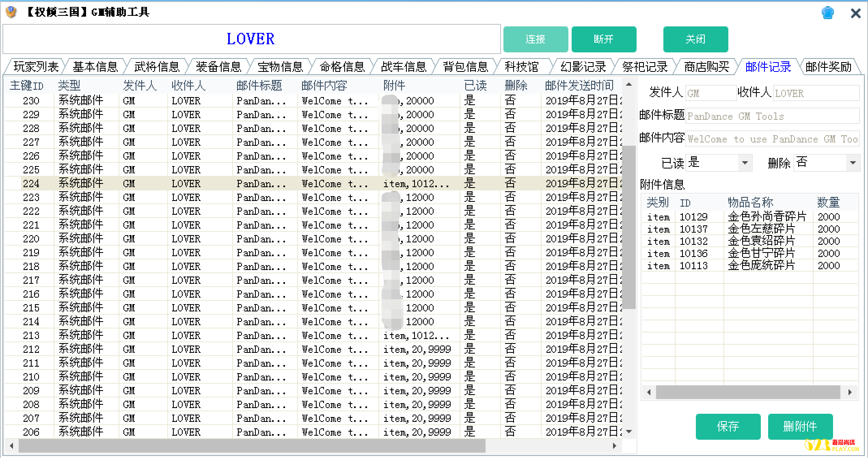Viewport: 868px width, 458px height.
Task: Select mail row with ID 219
Action: (313, 253)
